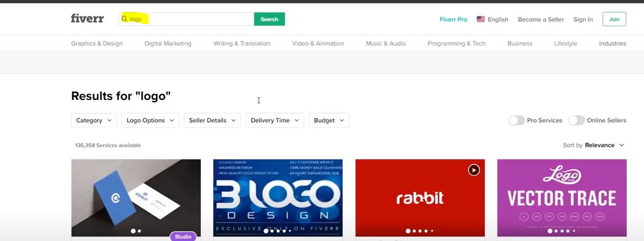Click the 136,358 Services available text
Screen dimensions: 644x241
pyautogui.click(x=108, y=146)
